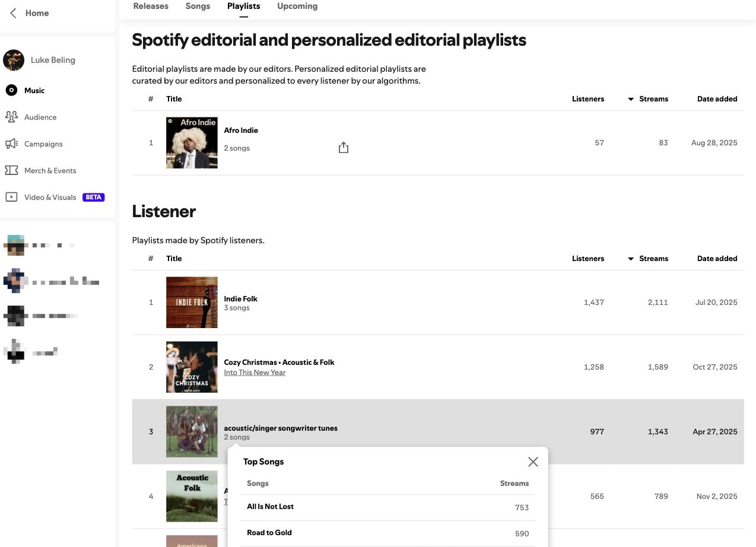Screen dimensions: 756x547
Task: Open the Music section icon in sidebar
Action: pyautogui.click(x=11, y=90)
